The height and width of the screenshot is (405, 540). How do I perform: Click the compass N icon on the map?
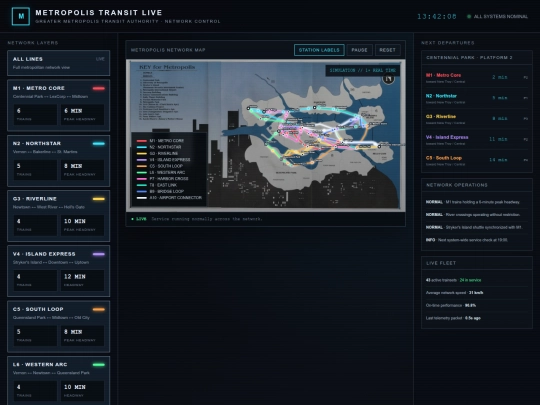[388, 79]
